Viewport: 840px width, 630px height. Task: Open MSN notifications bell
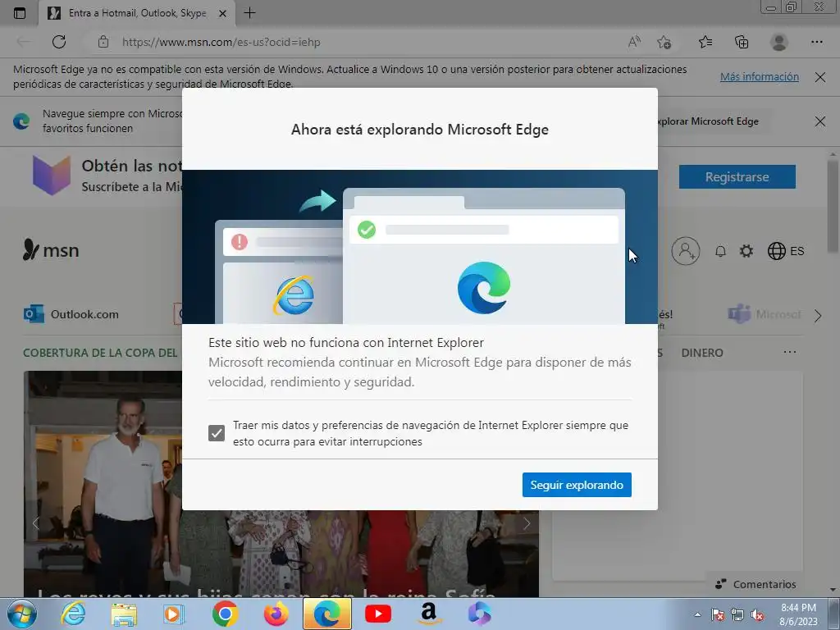point(720,251)
